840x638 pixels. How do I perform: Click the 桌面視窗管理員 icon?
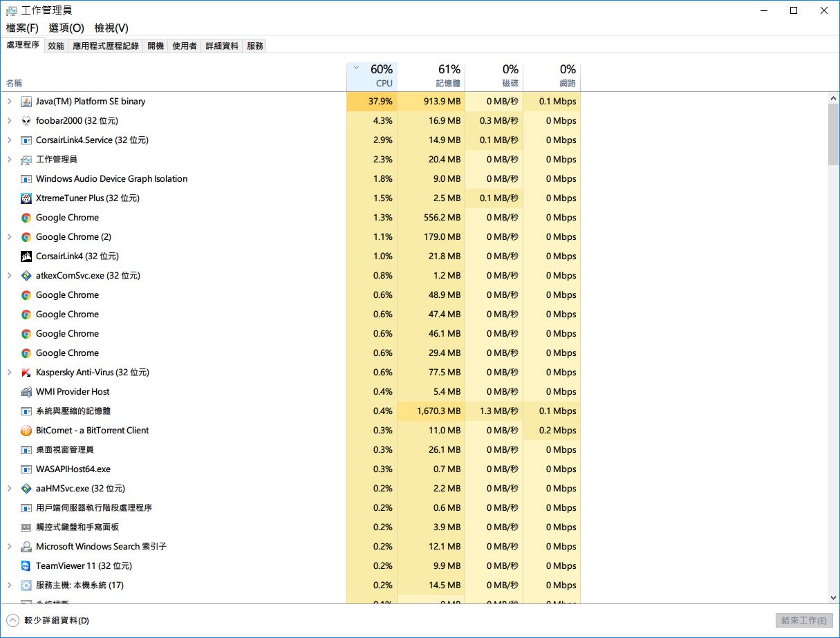[x=26, y=450]
